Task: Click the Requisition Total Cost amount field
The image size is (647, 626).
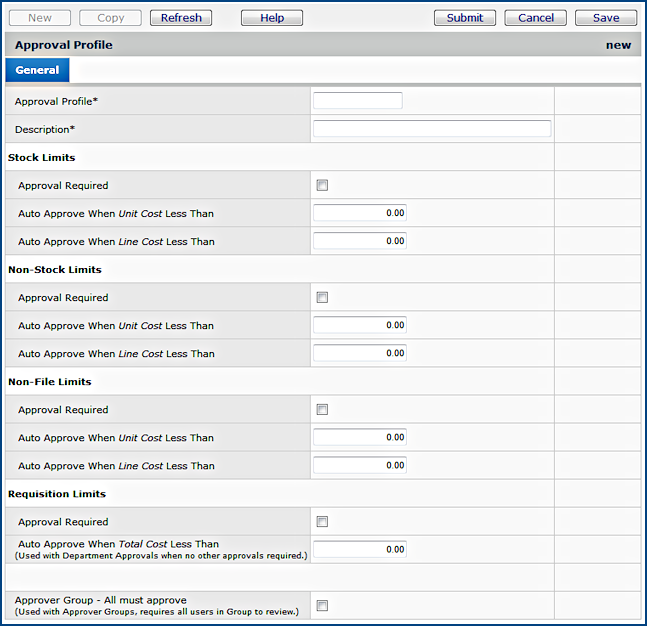Action: point(359,549)
